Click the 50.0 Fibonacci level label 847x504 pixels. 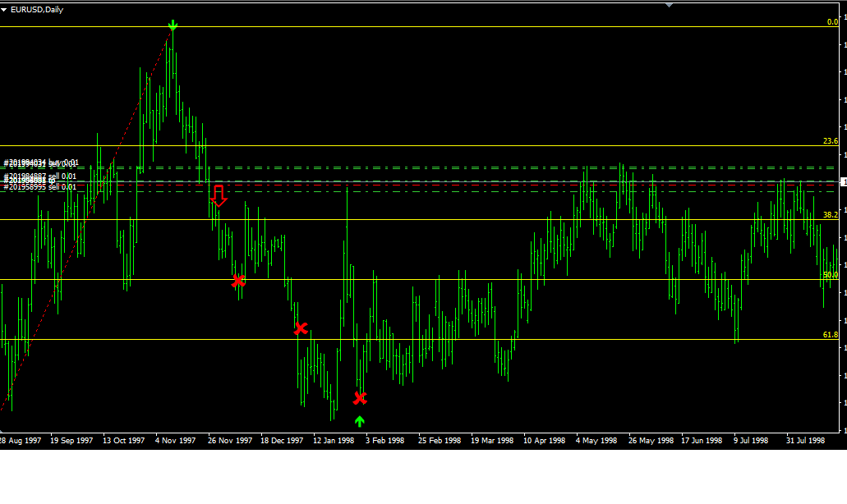click(x=831, y=275)
